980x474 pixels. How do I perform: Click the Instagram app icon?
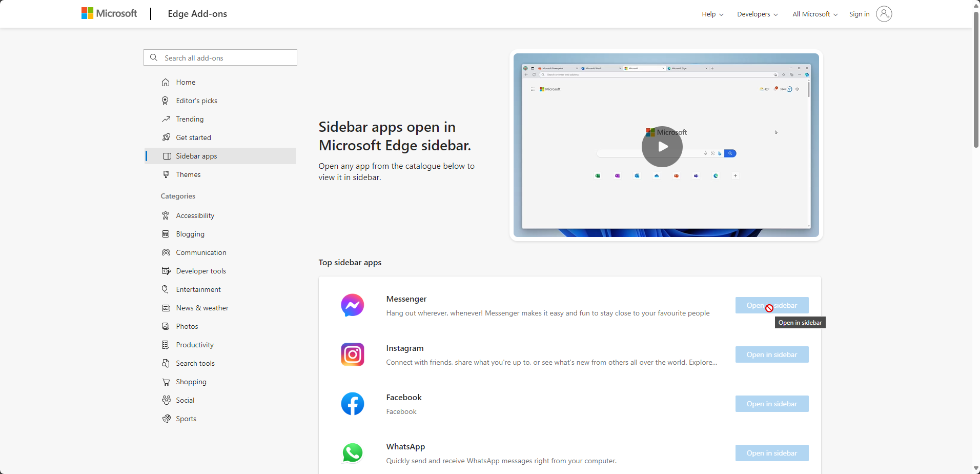tap(353, 354)
